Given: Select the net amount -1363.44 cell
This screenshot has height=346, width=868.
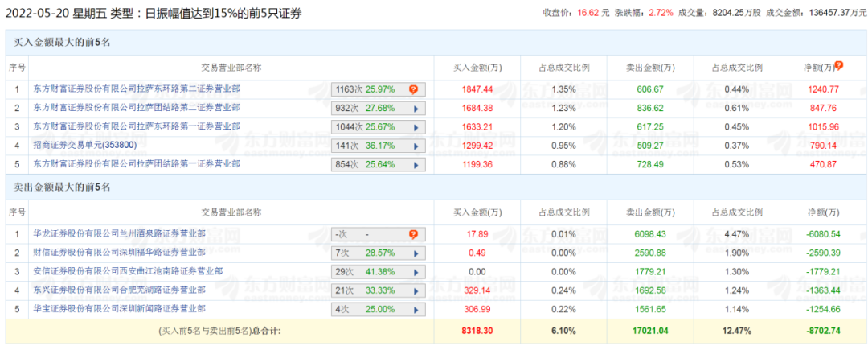Looking at the screenshot, I should coord(824,291).
